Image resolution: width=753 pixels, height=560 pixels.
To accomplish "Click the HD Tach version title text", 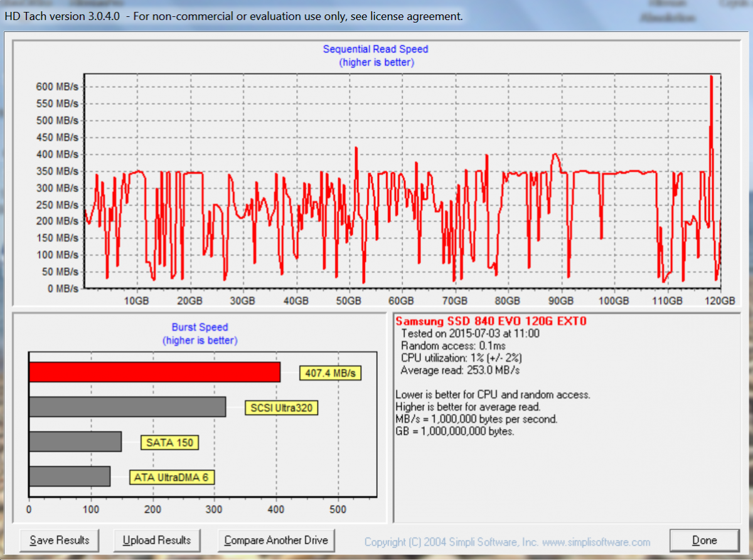I will tap(233, 16).
